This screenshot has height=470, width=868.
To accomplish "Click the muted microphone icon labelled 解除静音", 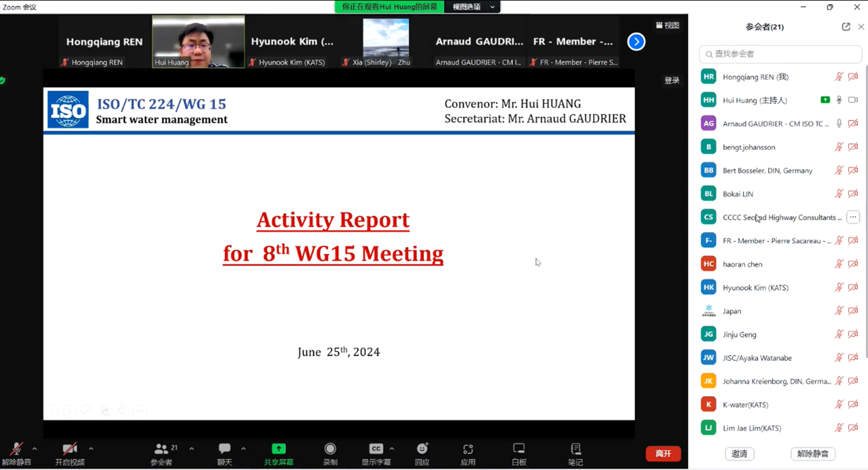I will point(16,449).
